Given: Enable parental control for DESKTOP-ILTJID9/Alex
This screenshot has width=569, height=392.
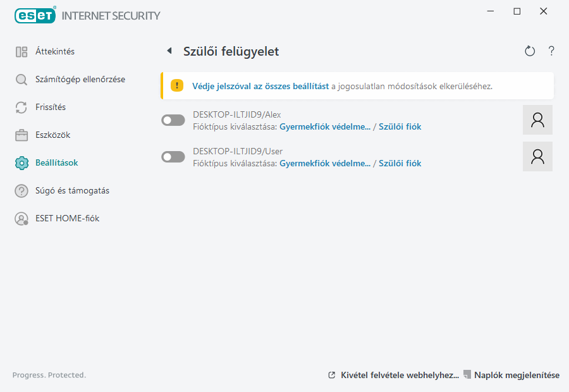Looking at the screenshot, I should [173, 120].
